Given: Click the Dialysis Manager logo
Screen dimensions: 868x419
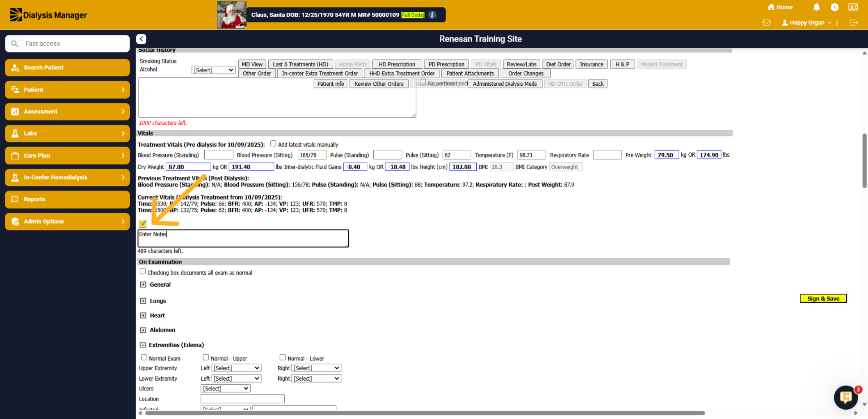Looking at the screenshot, I should 48,15.
